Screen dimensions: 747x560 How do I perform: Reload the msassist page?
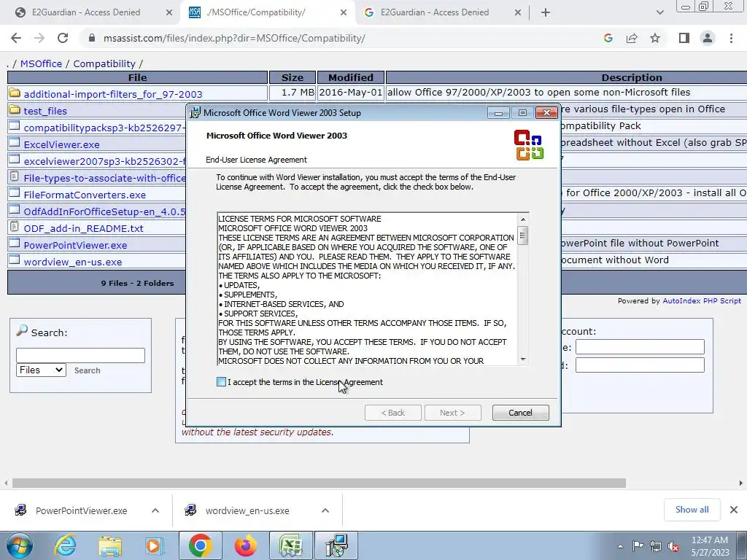(63, 38)
